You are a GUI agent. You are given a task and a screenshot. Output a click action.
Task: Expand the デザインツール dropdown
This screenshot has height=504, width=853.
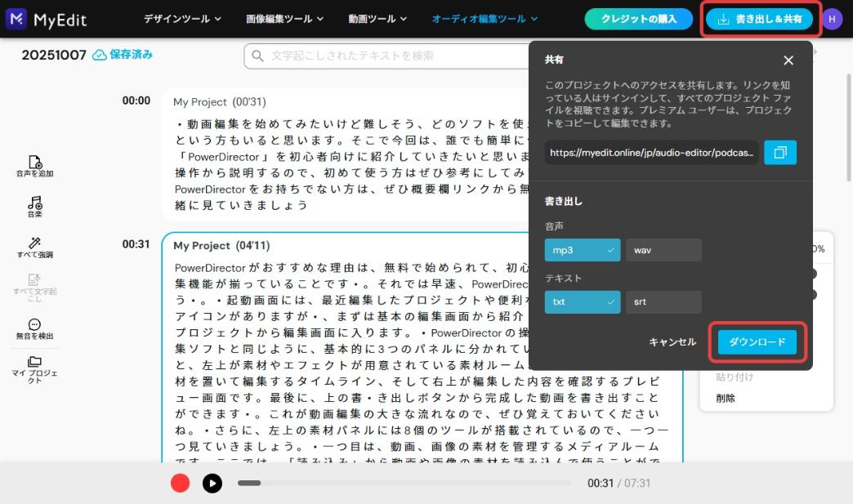click(x=183, y=18)
